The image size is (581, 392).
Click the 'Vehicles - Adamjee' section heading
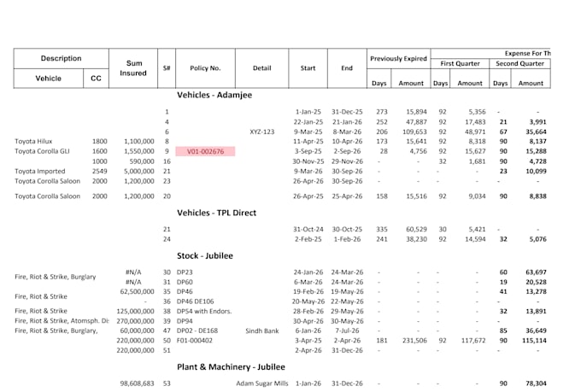[x=214, y=95]
